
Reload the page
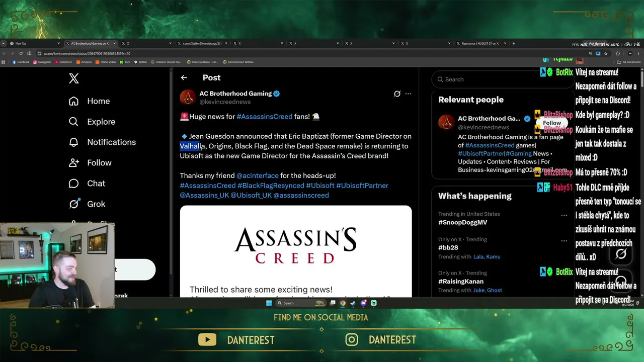[x=21, y=53]
